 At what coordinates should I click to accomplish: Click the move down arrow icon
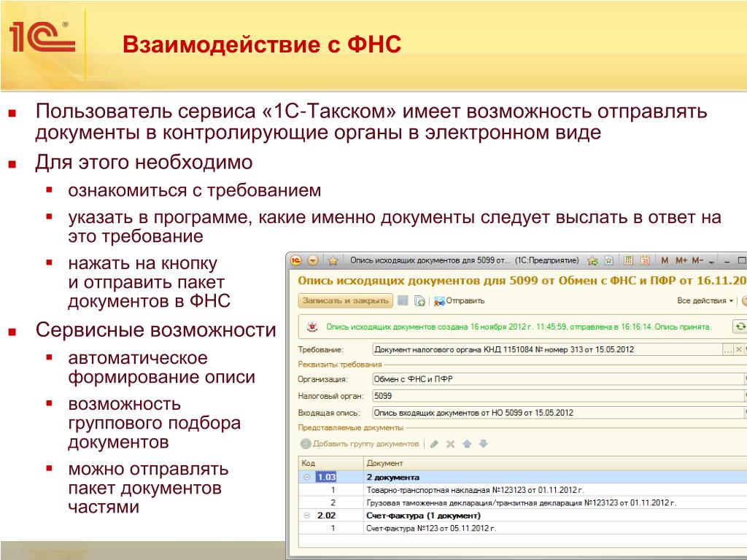484,444
